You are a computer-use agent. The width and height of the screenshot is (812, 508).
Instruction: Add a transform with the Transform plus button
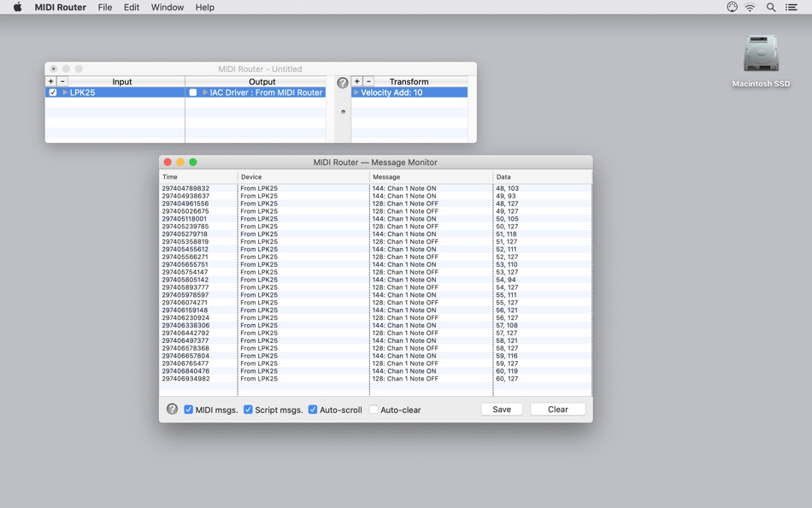pyautogui.click(x=356, y=81)
